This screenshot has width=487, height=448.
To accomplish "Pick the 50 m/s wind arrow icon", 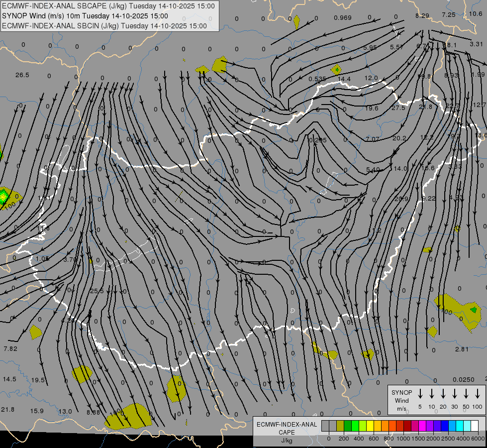I will (x=466, y=394).
